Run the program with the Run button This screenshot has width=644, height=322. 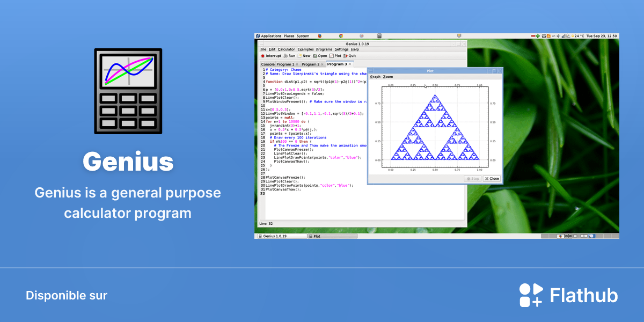[289, 56]
